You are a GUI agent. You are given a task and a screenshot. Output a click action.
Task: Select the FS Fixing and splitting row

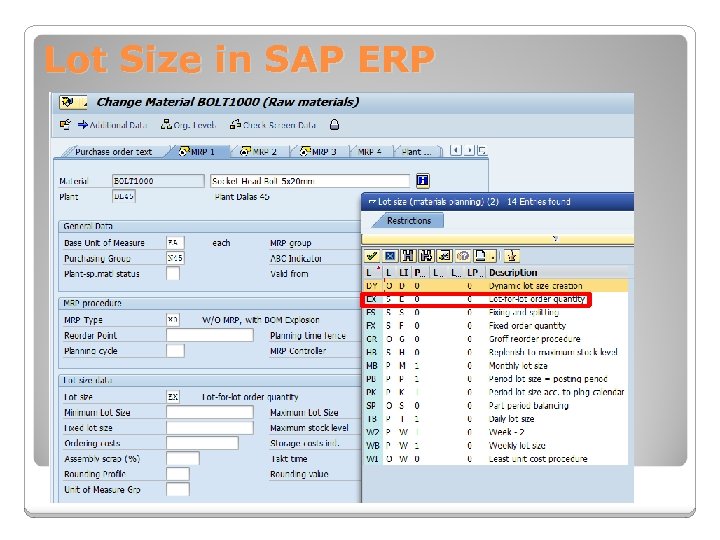pos(495,312)
